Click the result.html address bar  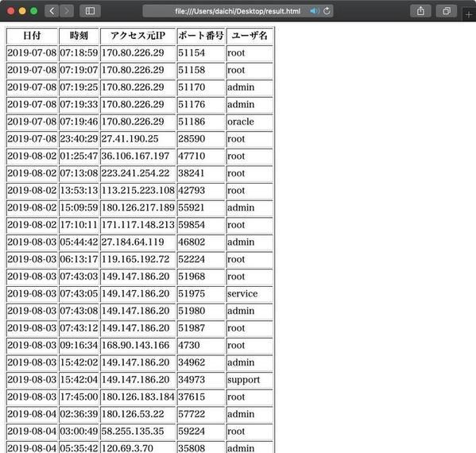(238, 11)
